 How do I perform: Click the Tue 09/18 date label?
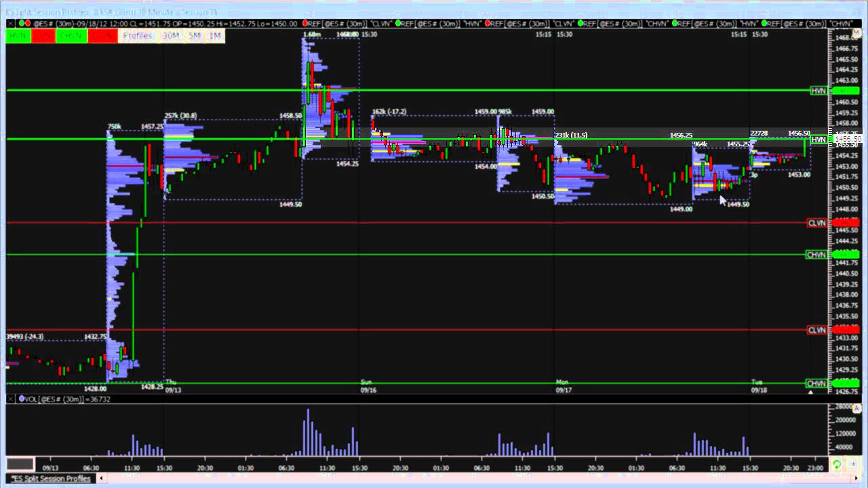pos(759,386)
